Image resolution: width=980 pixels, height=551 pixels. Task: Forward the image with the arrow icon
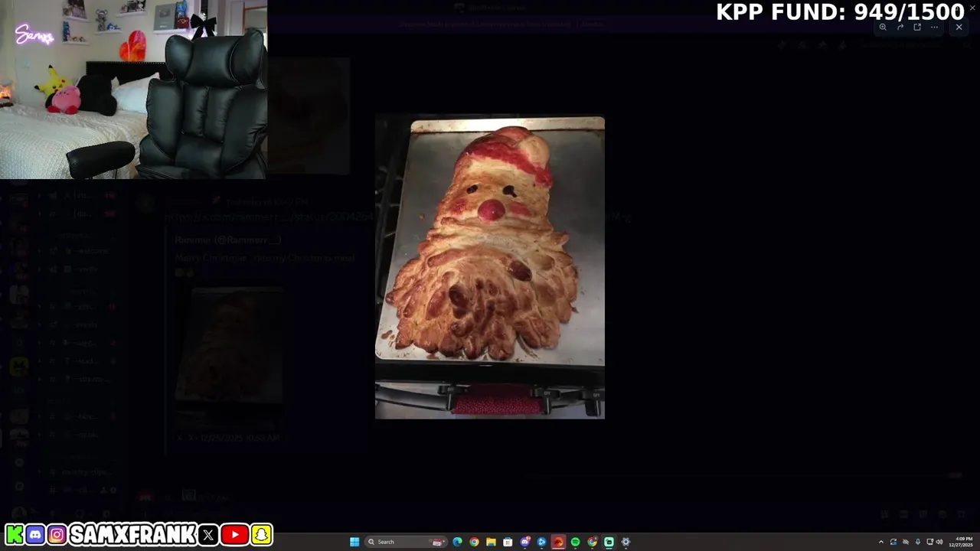(x=900, y=27)
